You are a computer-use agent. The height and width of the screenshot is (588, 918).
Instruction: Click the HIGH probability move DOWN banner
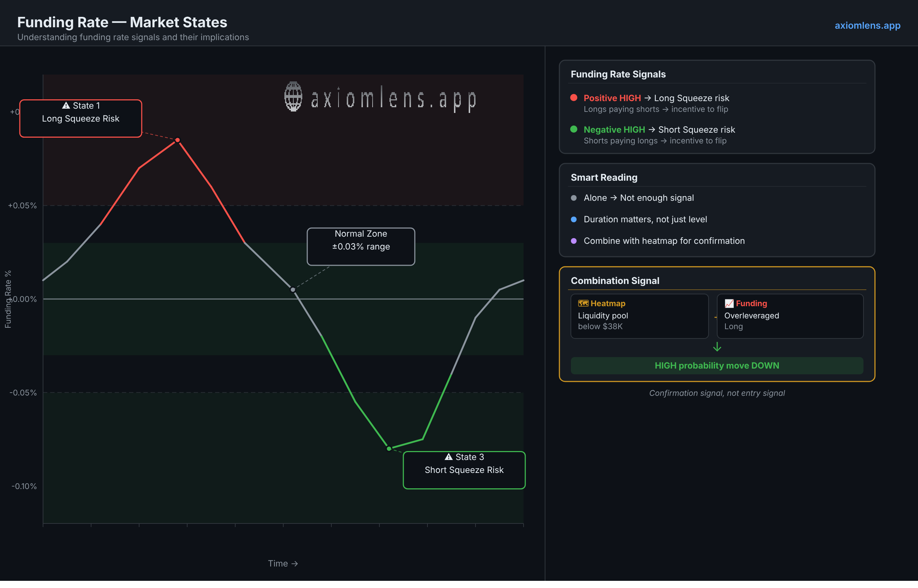click(717, 366)
